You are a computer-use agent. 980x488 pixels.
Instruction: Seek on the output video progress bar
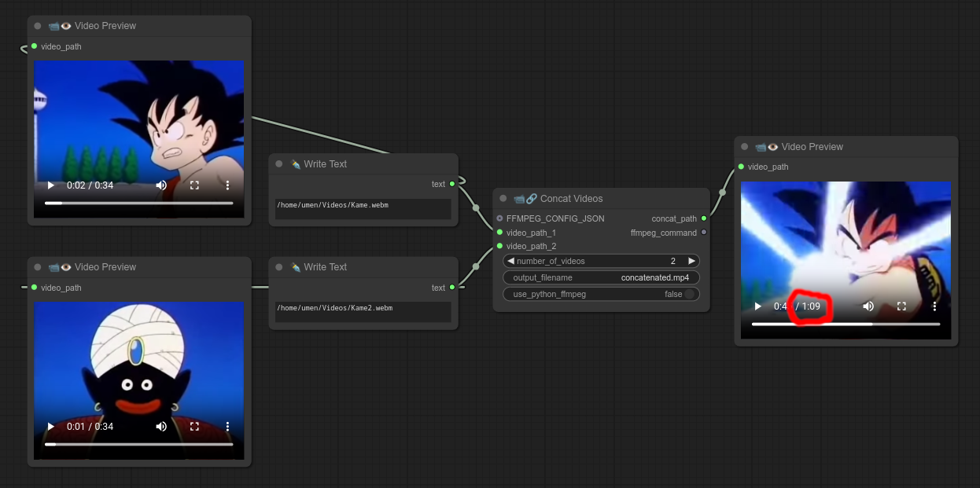846,324
